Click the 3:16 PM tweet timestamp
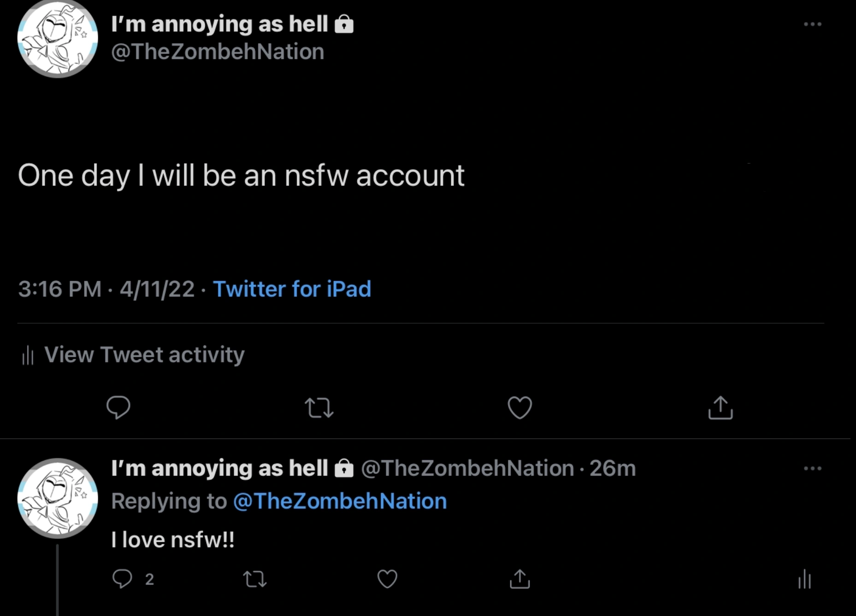The height and width of the screenshot is (616, 856). tap(59, 289)
